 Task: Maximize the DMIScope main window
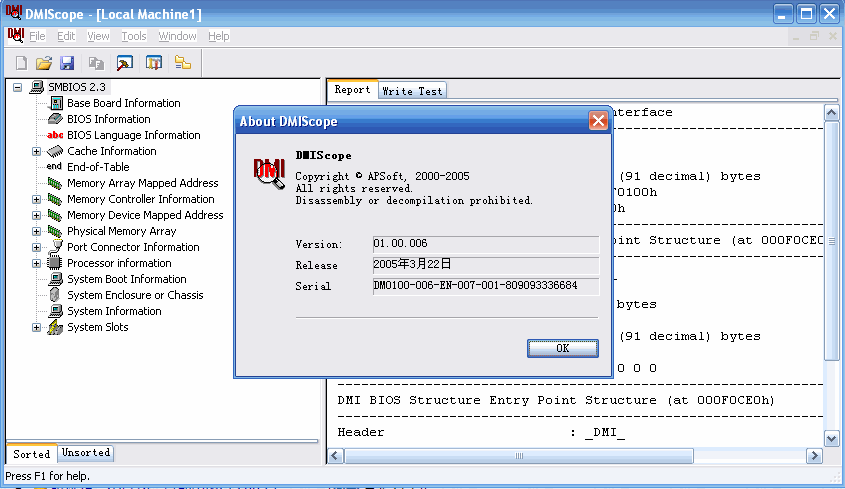click(806, 13)
